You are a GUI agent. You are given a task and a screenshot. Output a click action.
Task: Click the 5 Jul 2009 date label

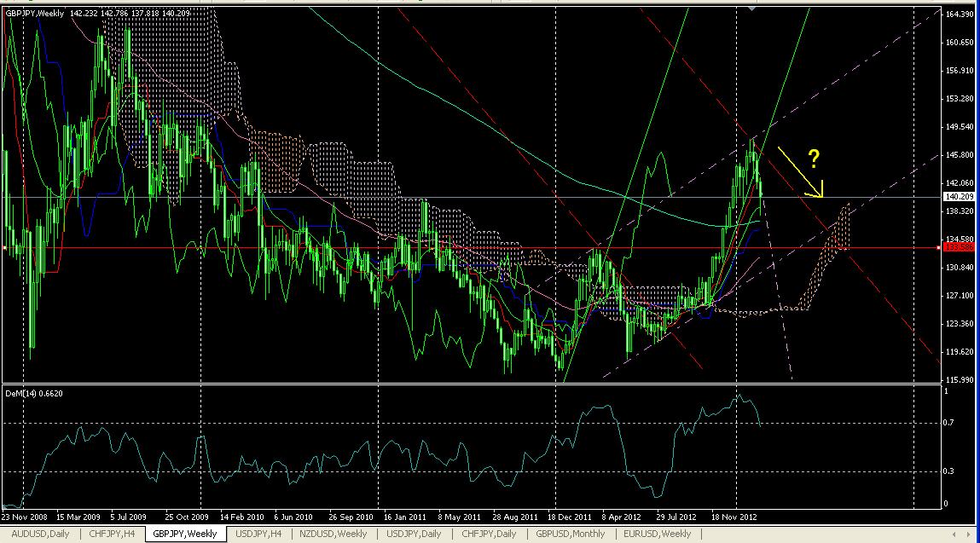tap(129, 517)
